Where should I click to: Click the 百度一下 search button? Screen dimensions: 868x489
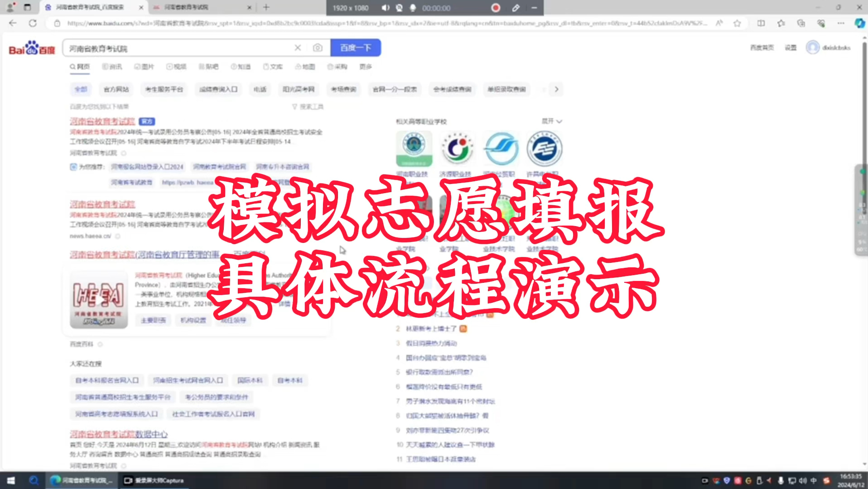356,48
